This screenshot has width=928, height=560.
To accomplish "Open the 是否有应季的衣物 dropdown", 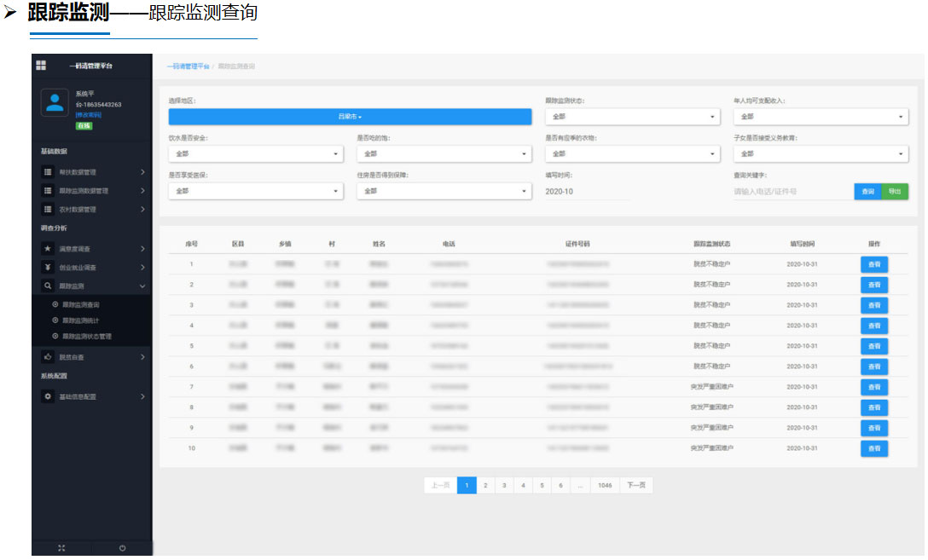I will click(x=632, y=153).
